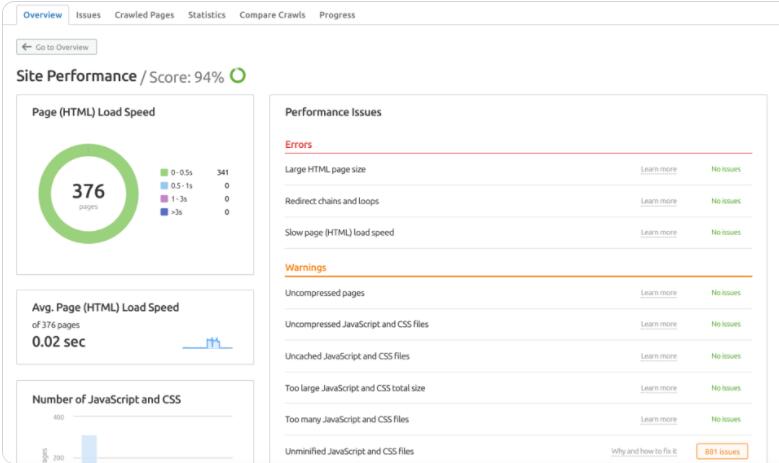Click the light blue 0.5-1s legend swatch
This screenshot has width=779, height=463.
pos(164,185)
